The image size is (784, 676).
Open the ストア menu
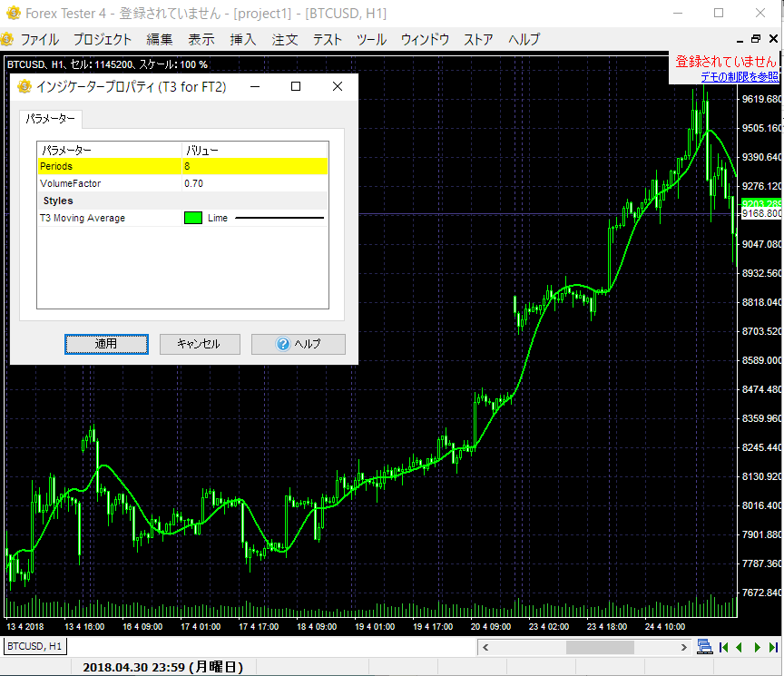coord(478,40)
